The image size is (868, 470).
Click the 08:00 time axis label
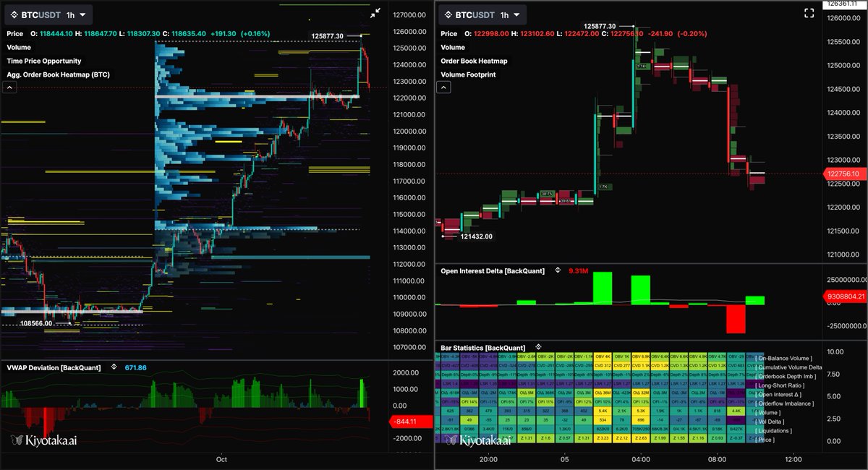[718, 458]
